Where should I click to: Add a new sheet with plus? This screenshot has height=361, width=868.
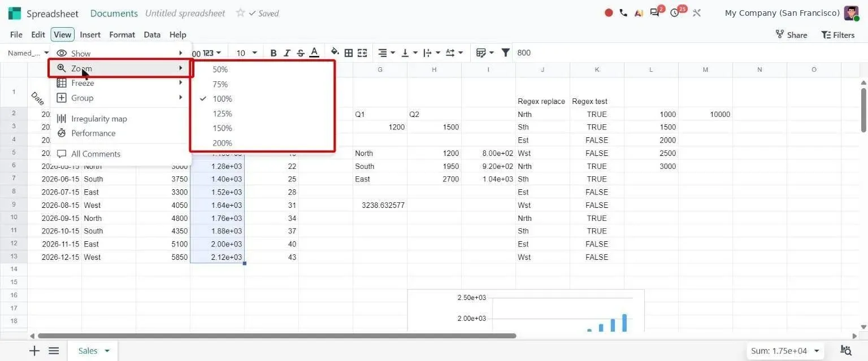click(x=34, y=351)
